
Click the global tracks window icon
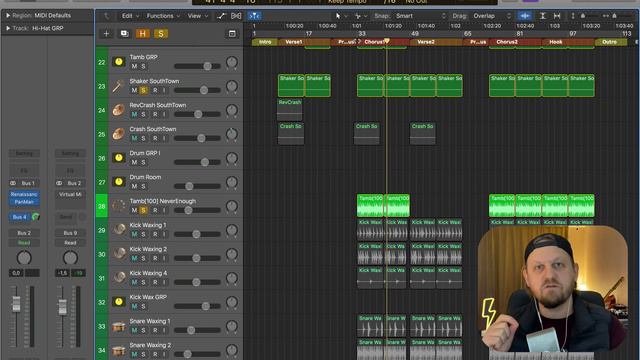(232, 34)
